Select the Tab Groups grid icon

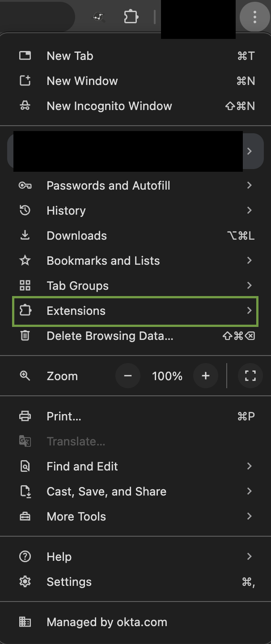tap(25, 285)
